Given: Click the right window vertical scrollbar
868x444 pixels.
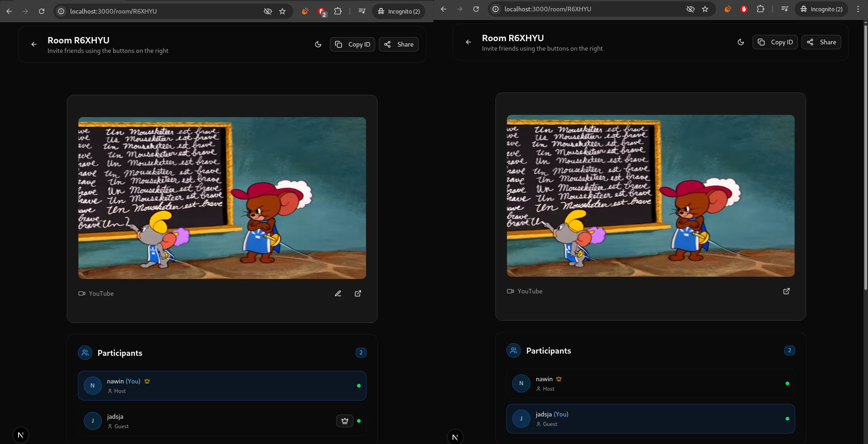Looking at the screenshot, I should 865,158.
